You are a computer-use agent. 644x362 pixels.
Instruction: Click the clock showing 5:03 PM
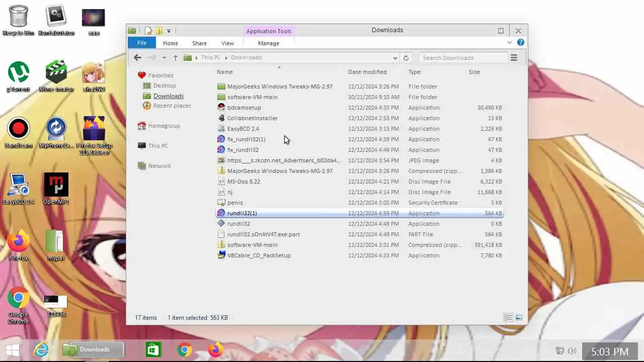click(x=610, y=352)
